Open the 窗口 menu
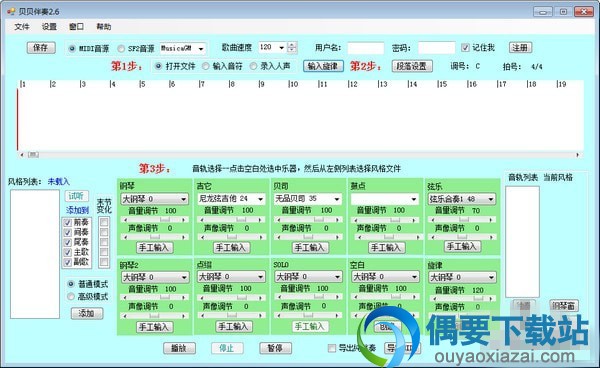 [76, 26]
